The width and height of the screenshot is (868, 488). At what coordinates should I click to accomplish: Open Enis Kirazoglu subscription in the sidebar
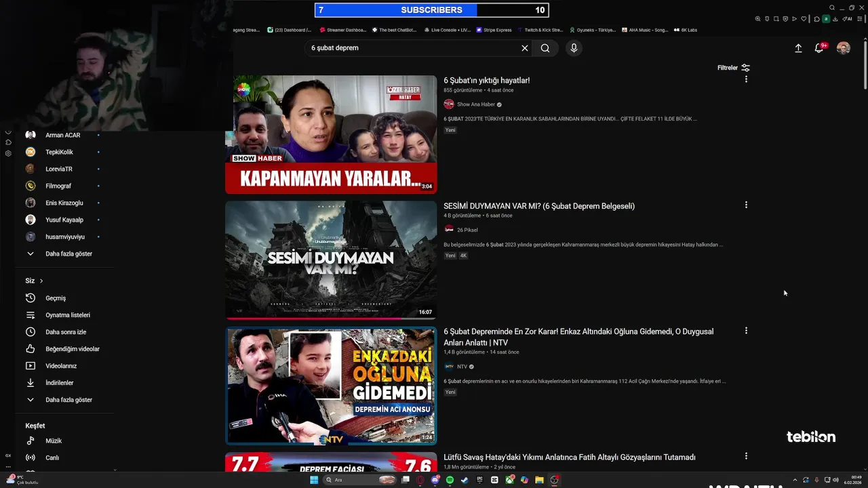[x=63, y=203]
